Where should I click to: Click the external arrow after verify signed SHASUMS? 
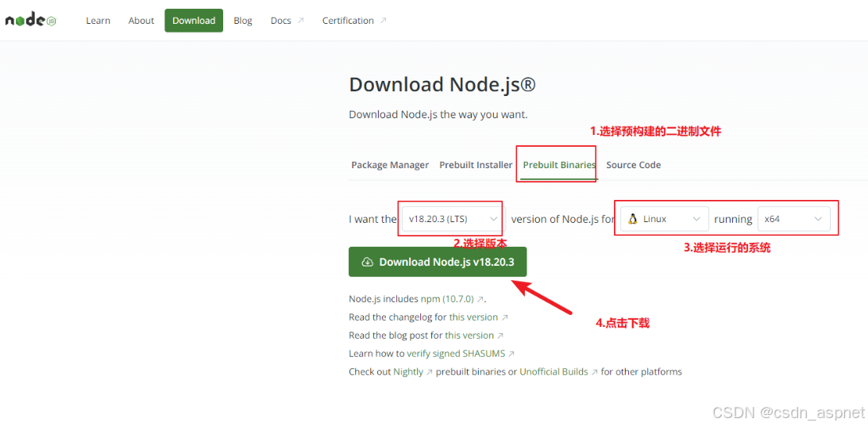point(511,354)
